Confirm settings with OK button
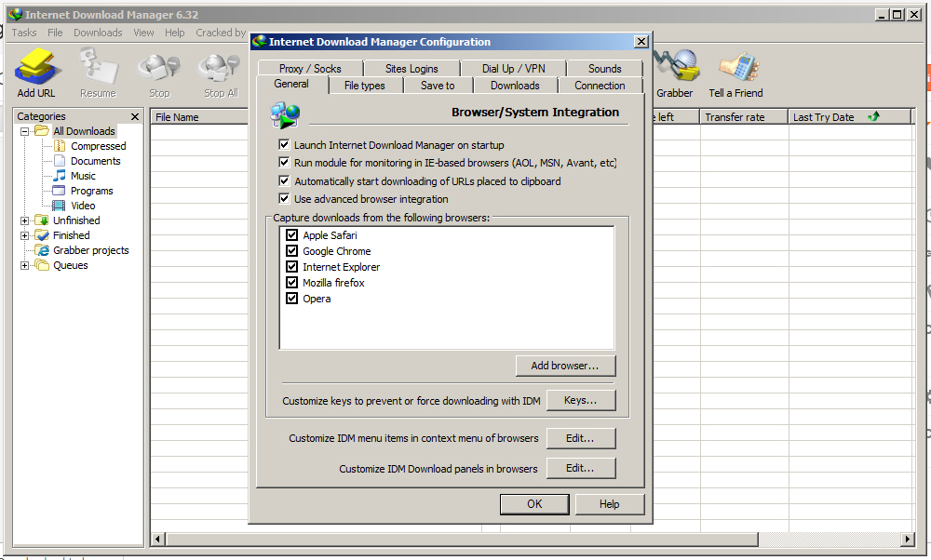 [x=534, y=504]
